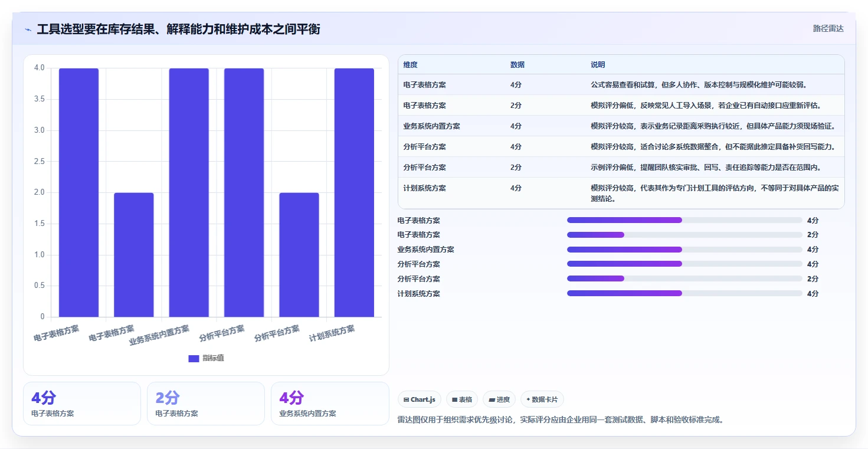Screen dimensions: 868x449
Task: Click the lightning icon beside the page title
Action: (28, 30)
